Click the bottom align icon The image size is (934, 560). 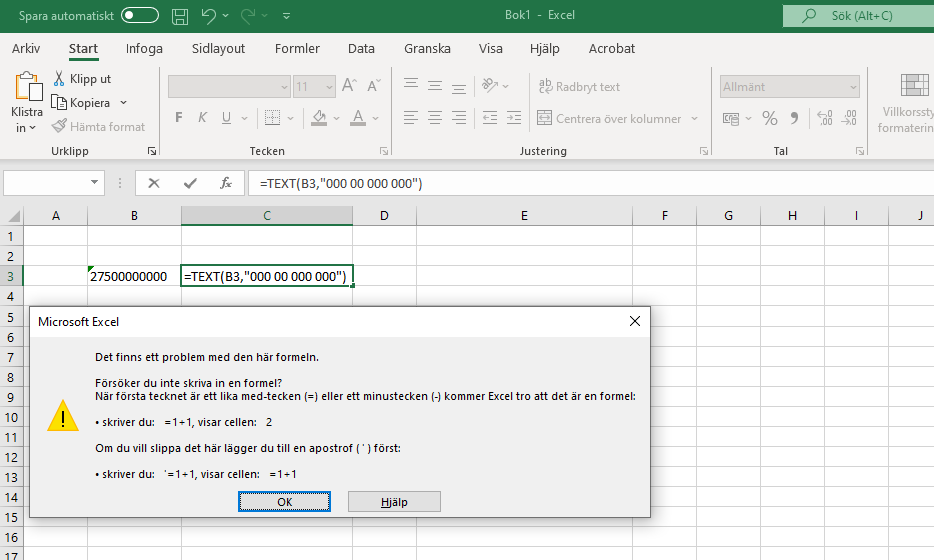pos(459,87)
